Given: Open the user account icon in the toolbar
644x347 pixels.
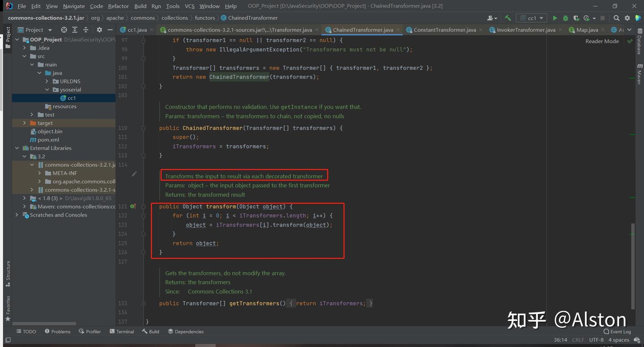Looking at the screenshot, I should pos(491,18).
